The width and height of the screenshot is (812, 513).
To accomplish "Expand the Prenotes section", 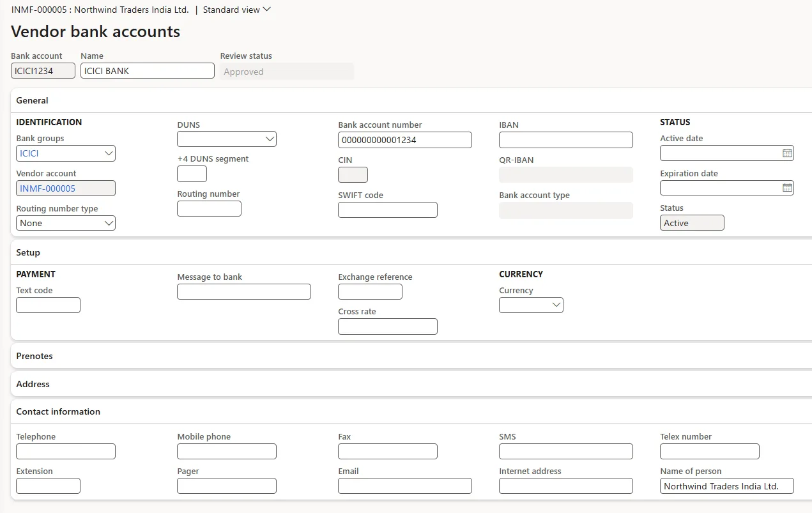I will 411,356.
